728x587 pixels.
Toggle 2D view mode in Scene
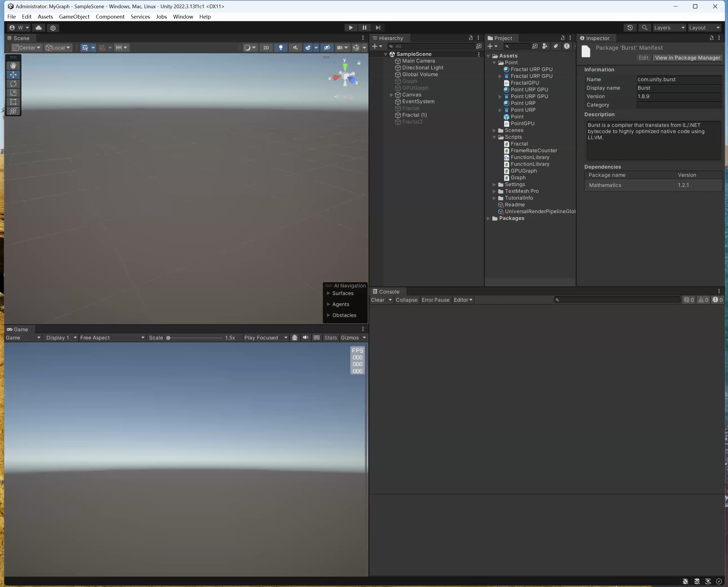click(x=266, y=48)
